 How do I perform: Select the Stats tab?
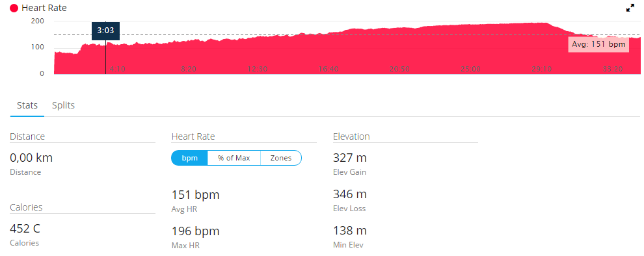click(x=27, y=105)
